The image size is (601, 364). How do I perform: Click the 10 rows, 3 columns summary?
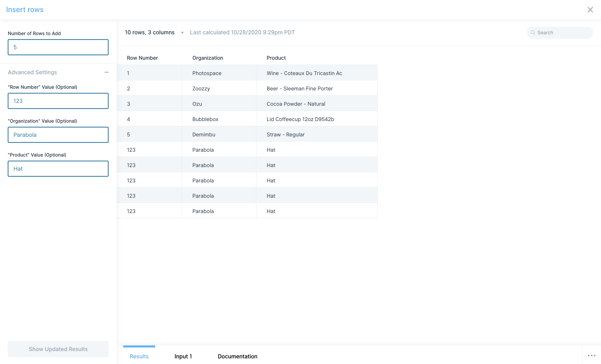coord(149,32)
